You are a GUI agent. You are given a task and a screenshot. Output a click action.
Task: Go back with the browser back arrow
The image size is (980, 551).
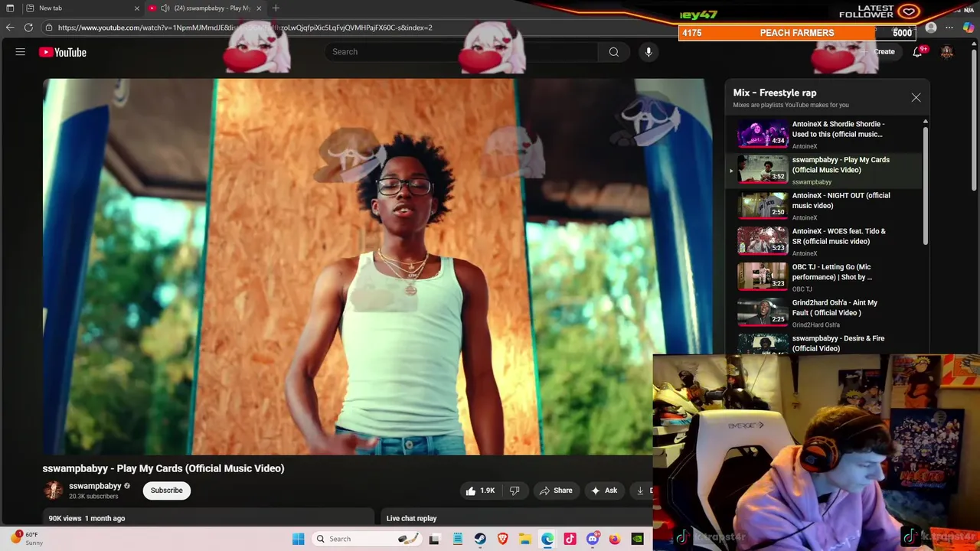click(10, 28)
